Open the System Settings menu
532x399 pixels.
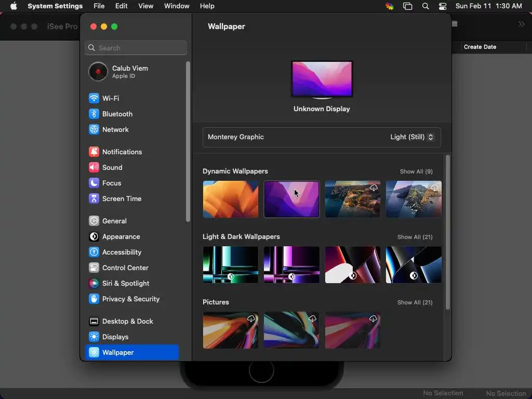coord(55,6)
